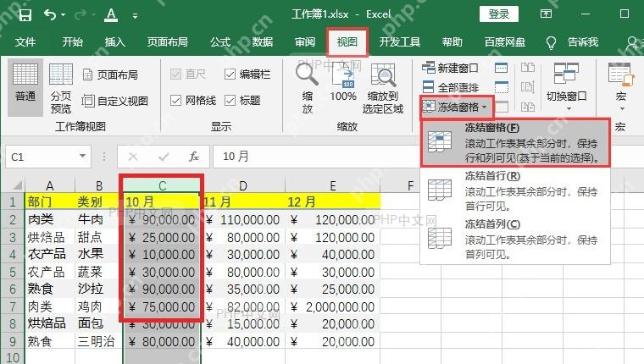Image resolution: width=644 pixels, height=364 pixels.
Task: Open the 帮助 tab
Action: coord(452,41)
